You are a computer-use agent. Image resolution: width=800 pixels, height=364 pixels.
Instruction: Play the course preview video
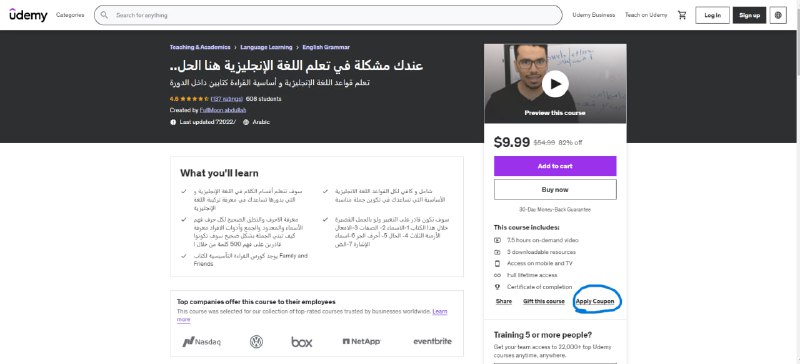pyautogui.click(x=555, y=83)
